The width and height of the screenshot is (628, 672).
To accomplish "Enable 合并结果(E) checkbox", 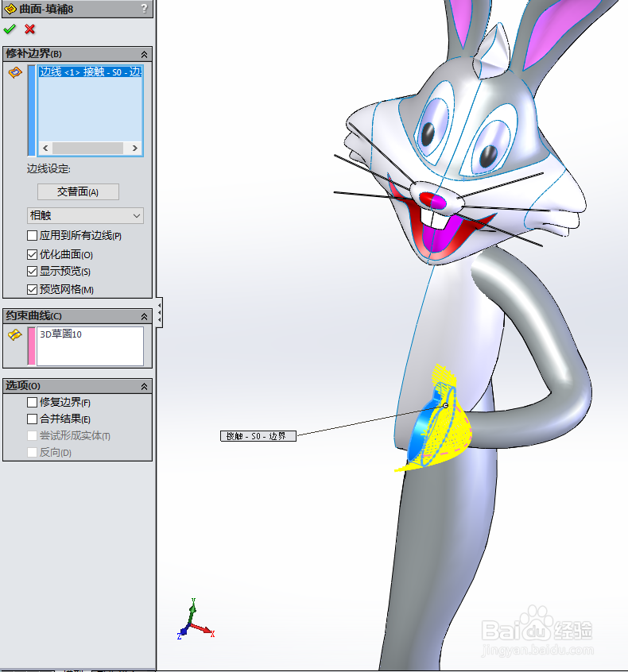I will (x=32, y=419).
